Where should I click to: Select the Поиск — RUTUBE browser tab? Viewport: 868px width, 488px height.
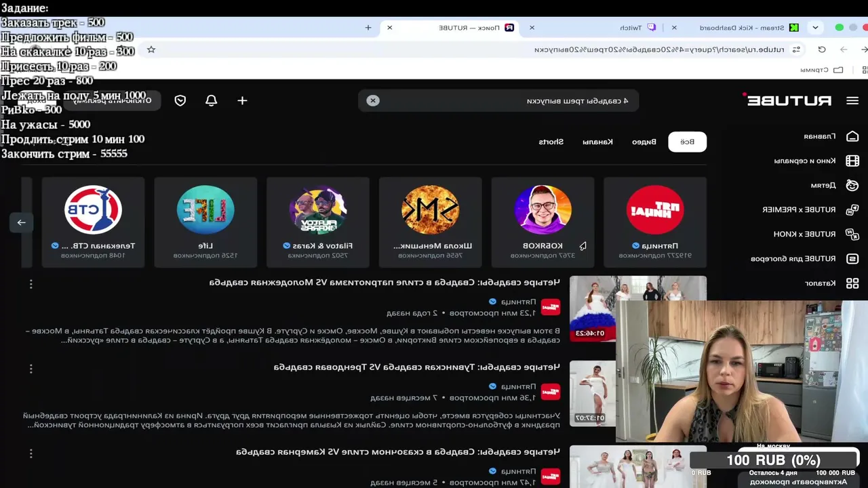(x=450, y=28)
